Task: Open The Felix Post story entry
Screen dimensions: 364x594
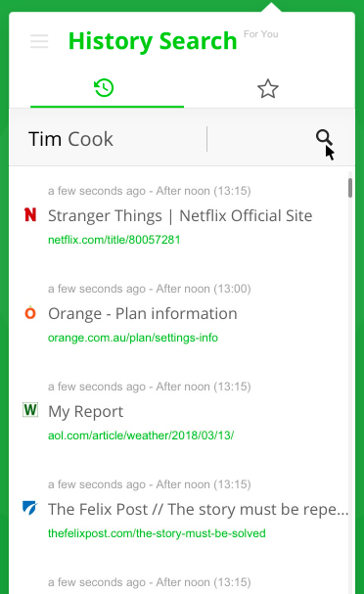Action: tap(198, 510)
